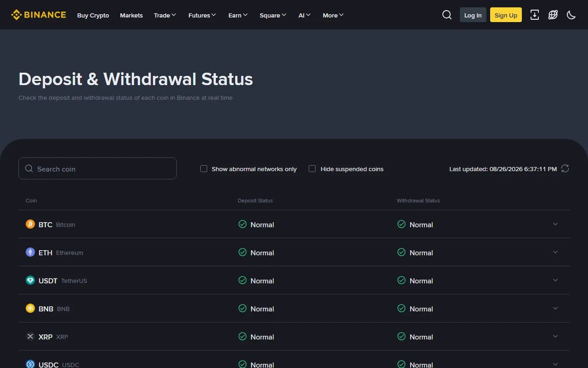The image size is (588, 368).
Task: Click the USDC coin icon
Action: tap(30, 364)
